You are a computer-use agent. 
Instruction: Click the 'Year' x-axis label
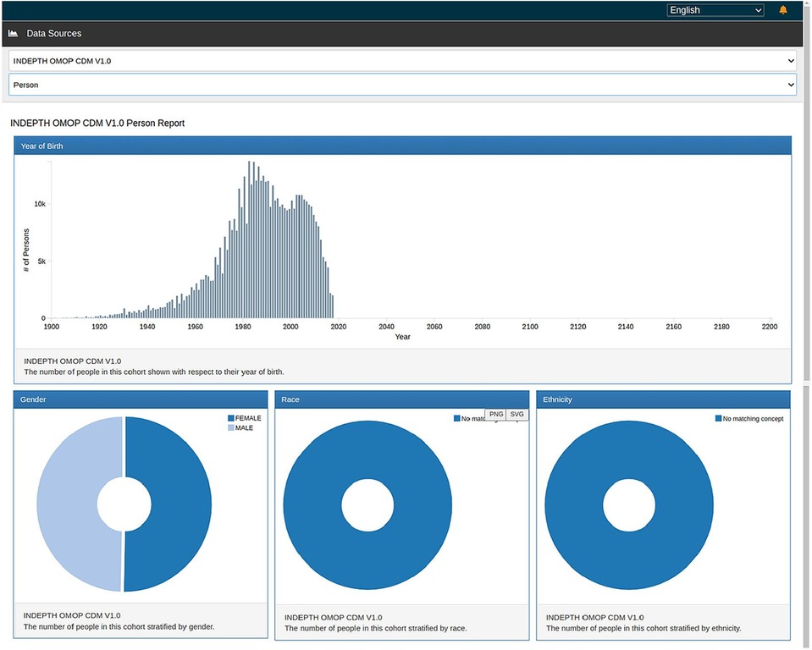coord(402,337)
